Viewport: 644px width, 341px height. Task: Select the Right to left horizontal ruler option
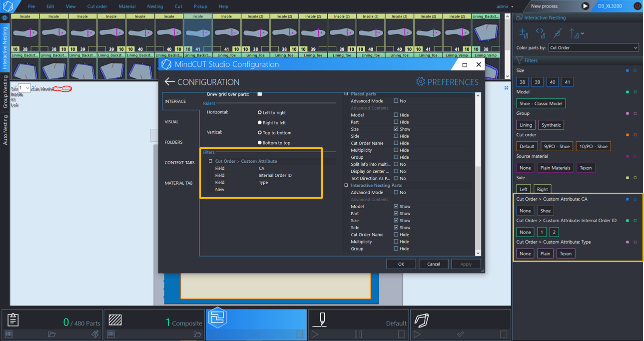pyautogui.click(x=272, y=123)
